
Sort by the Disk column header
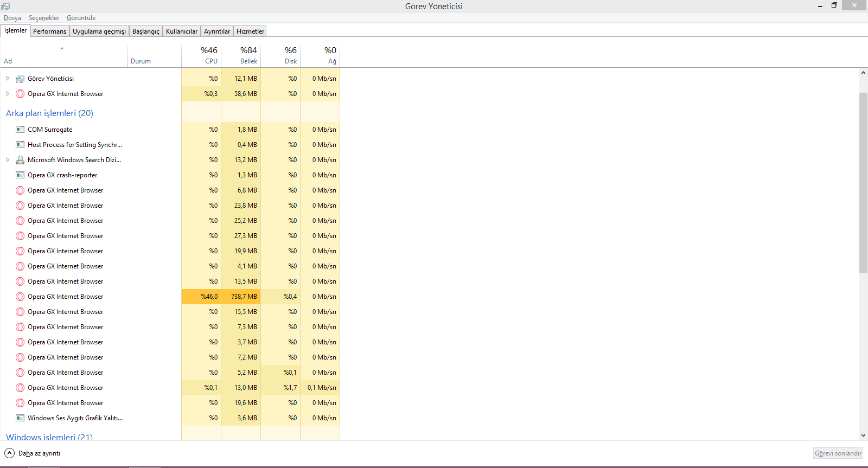[x=280, y=56]
